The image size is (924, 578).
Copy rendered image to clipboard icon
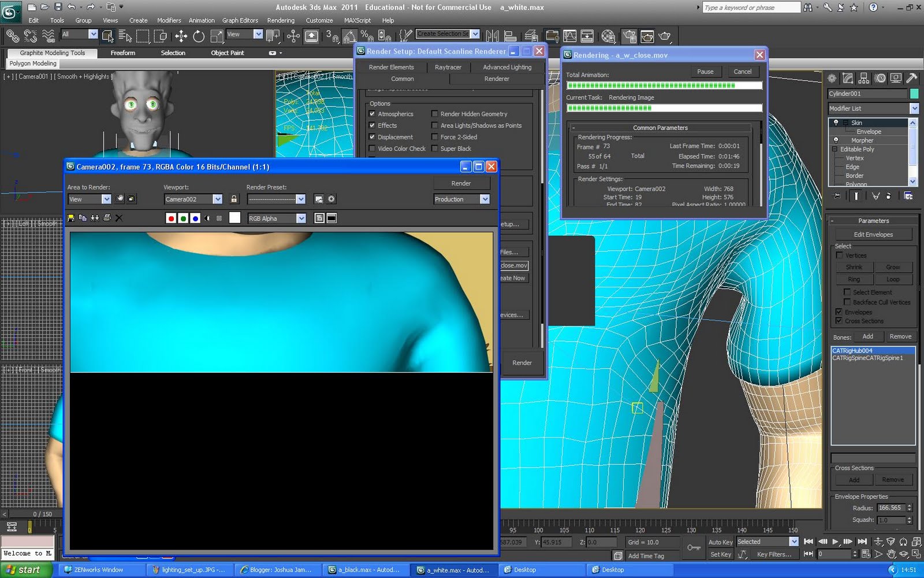[83, 218]
